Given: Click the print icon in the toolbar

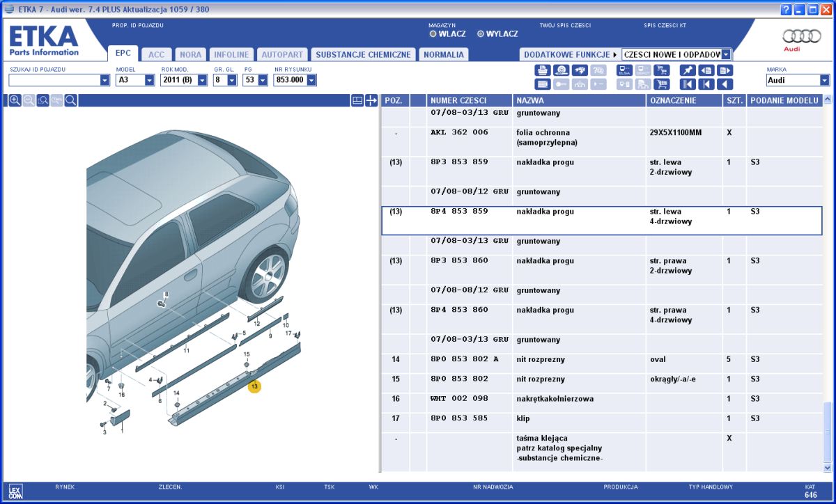Looking at the screenshot, I should click(542, 70).
